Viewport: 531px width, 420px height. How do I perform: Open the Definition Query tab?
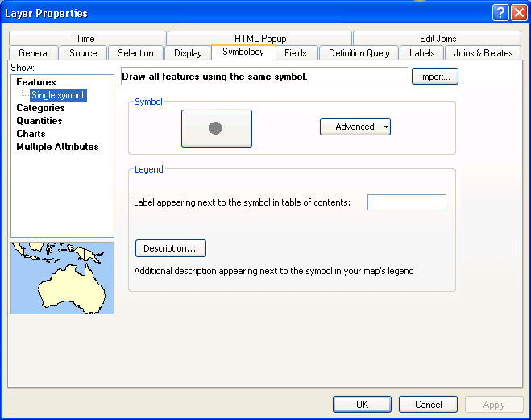pos(359,53)
